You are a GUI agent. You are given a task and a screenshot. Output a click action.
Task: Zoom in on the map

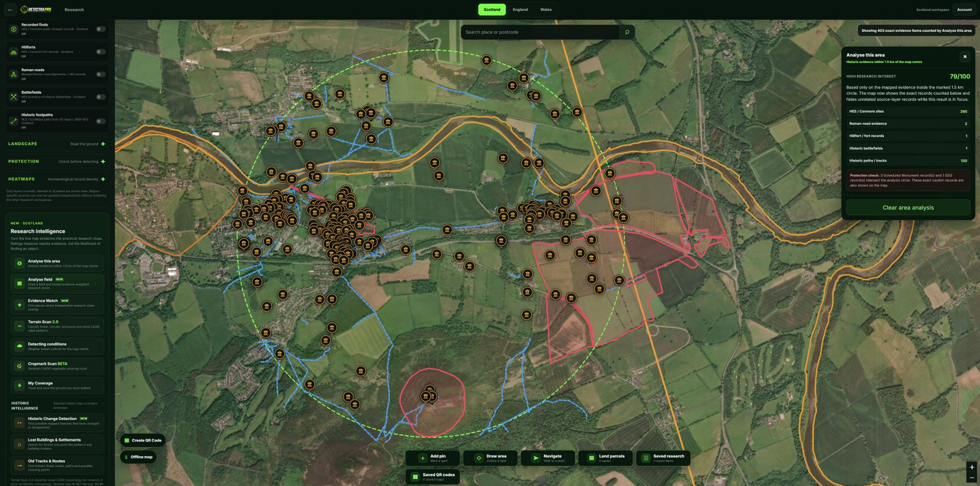[971, 467]
